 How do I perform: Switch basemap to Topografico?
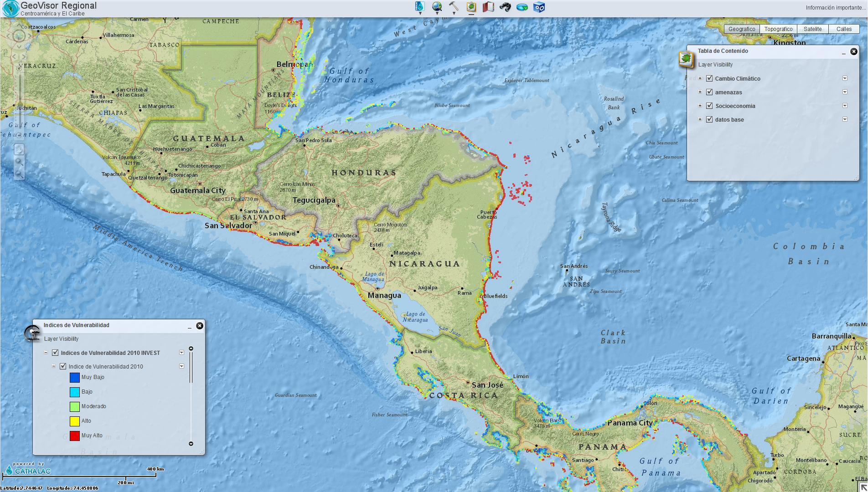[778, 29]
